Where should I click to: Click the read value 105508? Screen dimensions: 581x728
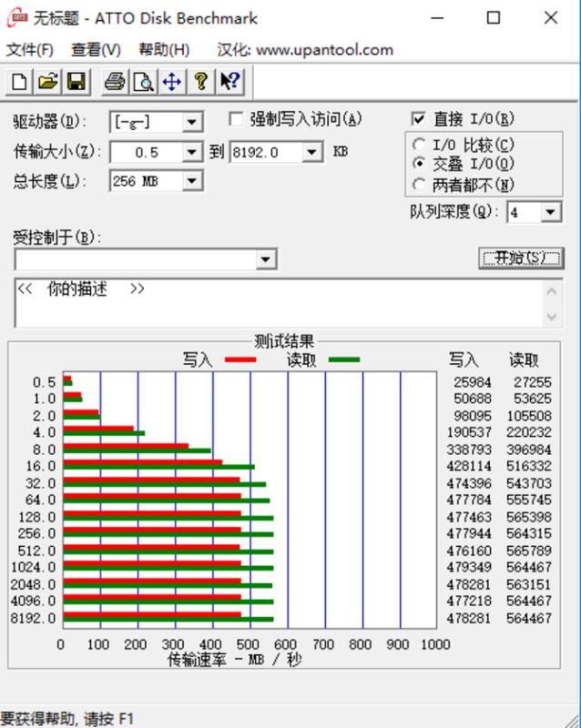(x=529, y=416)
